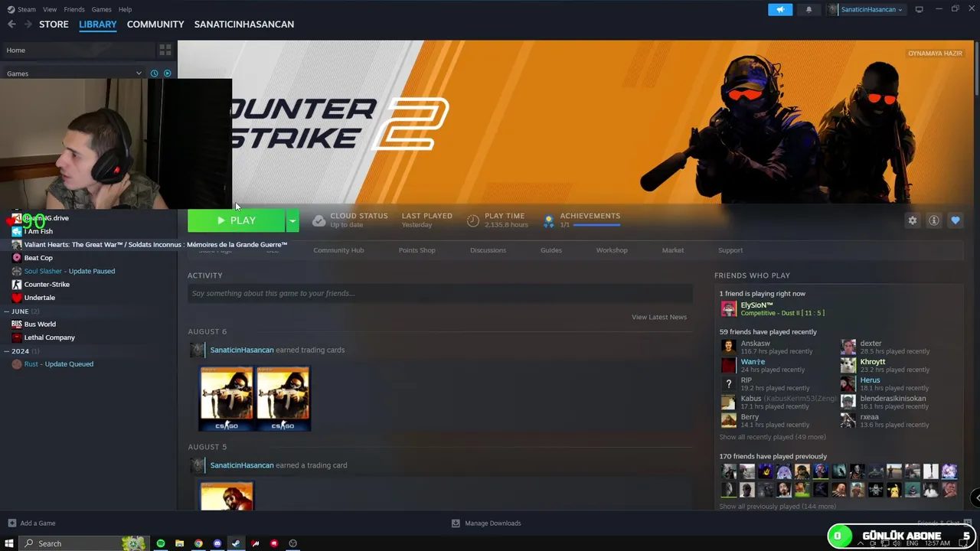Select Home in the library sidebar
980x551 pixels.
(x=79, y=51)
